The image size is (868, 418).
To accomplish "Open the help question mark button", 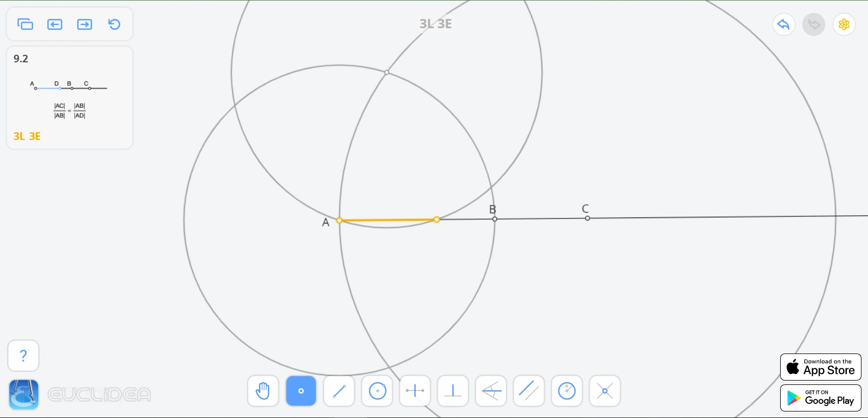I will [23, 356].
